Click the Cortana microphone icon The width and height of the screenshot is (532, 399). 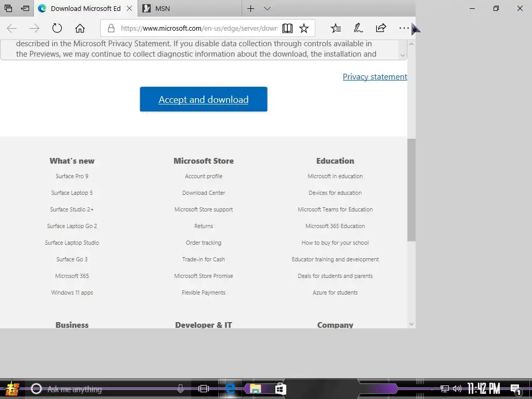pos(180,389)
